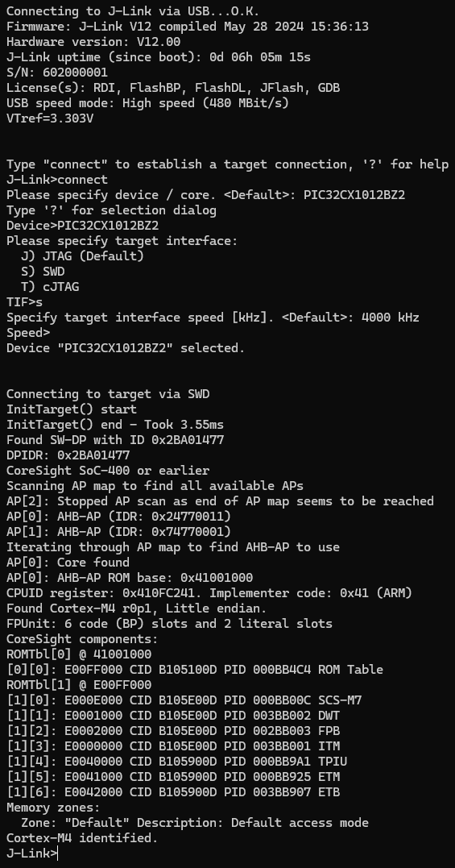Click the J) JTAG (Default) option

coord(82,255)
